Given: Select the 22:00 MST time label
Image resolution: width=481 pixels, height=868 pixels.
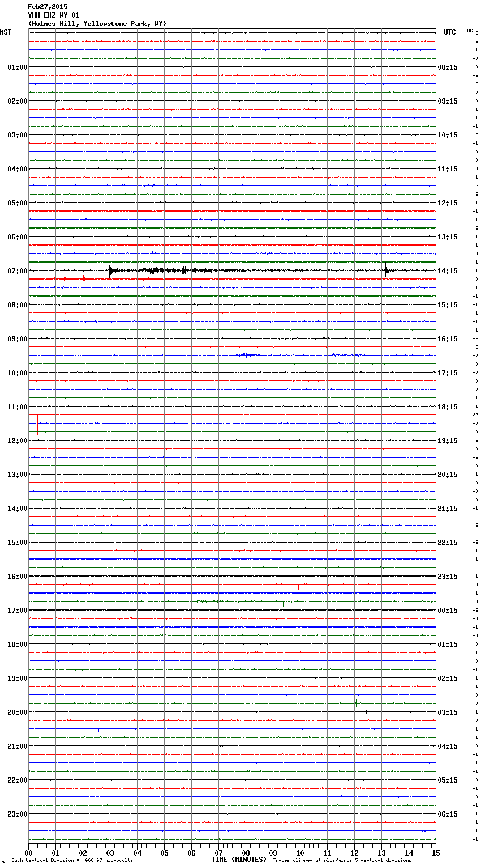Looking at the screenshot, I should 18,780.
